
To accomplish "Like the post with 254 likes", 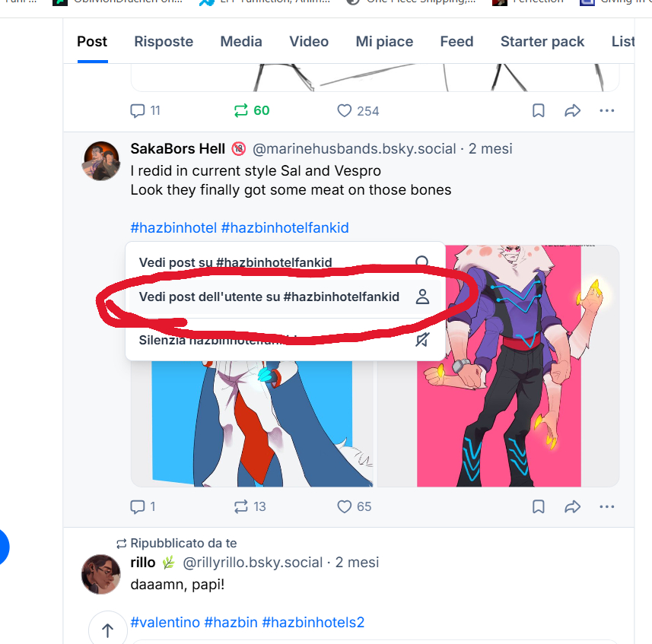I will [x=345, y=111].
